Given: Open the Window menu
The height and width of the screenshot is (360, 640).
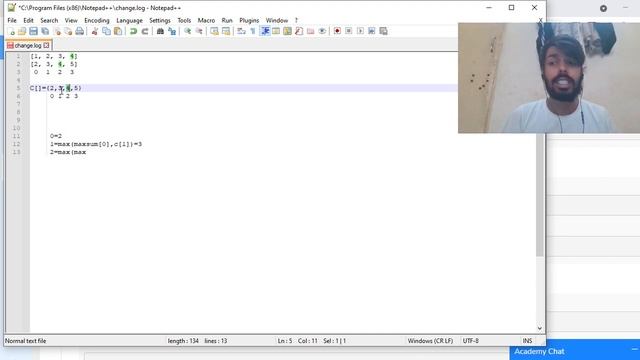Looking at the screenshot, I should [277, 20].
